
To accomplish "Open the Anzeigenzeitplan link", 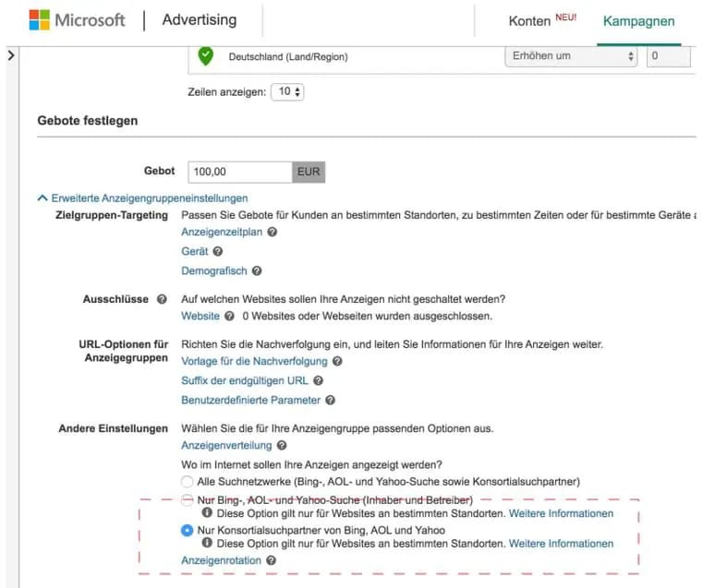I will (x=222, y=232).
